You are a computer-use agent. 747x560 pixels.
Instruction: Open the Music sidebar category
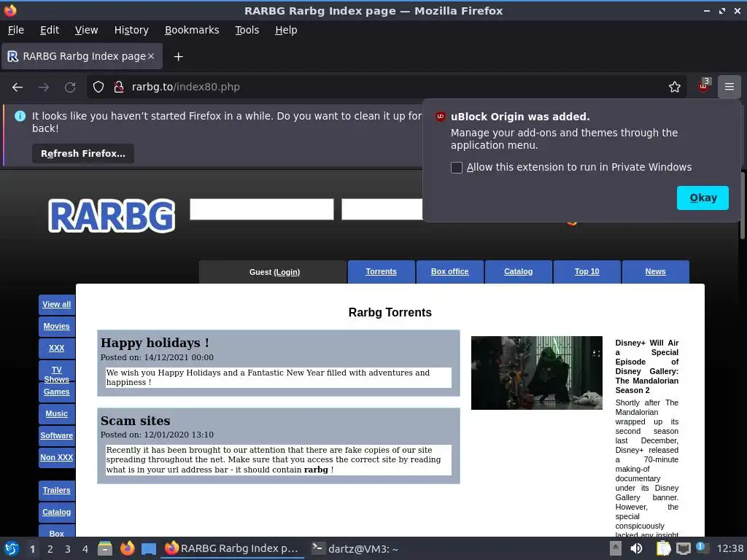[x=57, y=414]
